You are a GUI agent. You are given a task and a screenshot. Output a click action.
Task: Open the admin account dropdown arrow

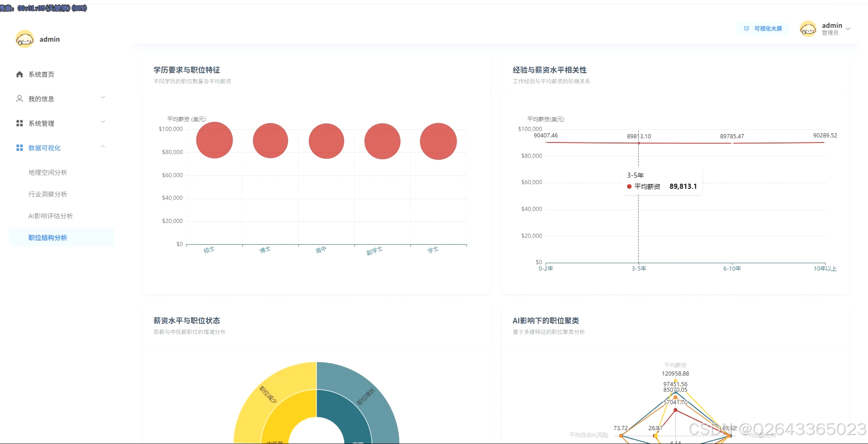(848, 29)
